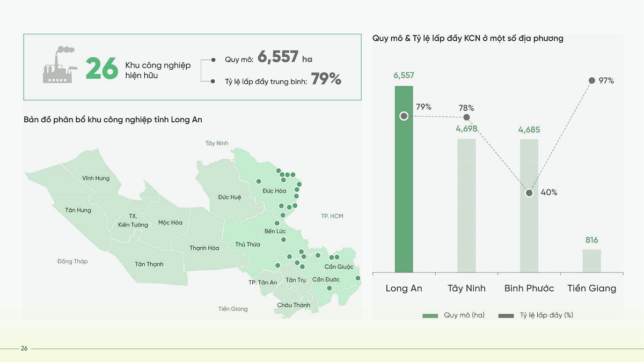Click the TP. HCM neighbor label

[332, 216]
